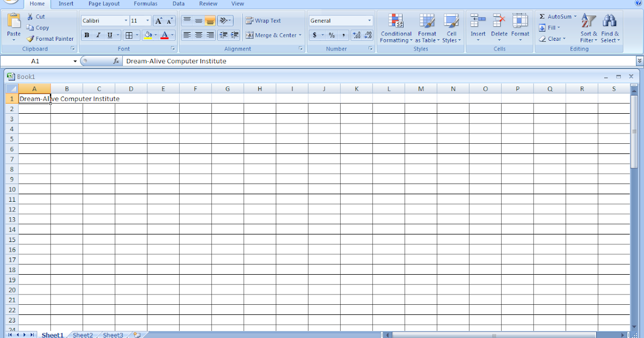This screenshot has height=338, width=644.
Task: Click the Increase Decimal icon
Action: coord(356,35)
